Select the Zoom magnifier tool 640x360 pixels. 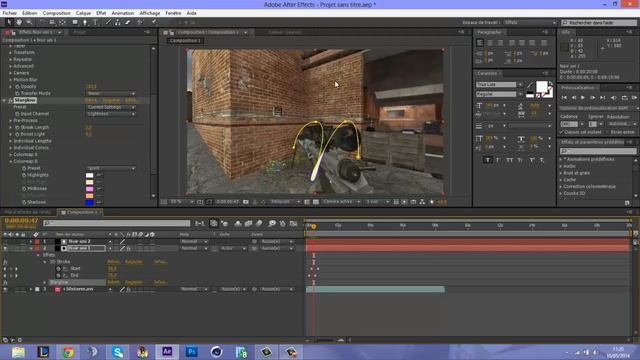[x=29, y=22]
